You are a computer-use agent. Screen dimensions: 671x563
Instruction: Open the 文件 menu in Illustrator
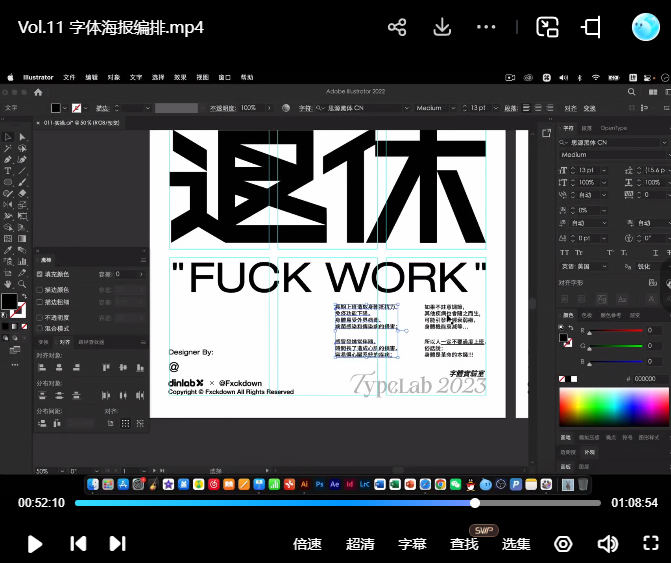coord(69,76)
